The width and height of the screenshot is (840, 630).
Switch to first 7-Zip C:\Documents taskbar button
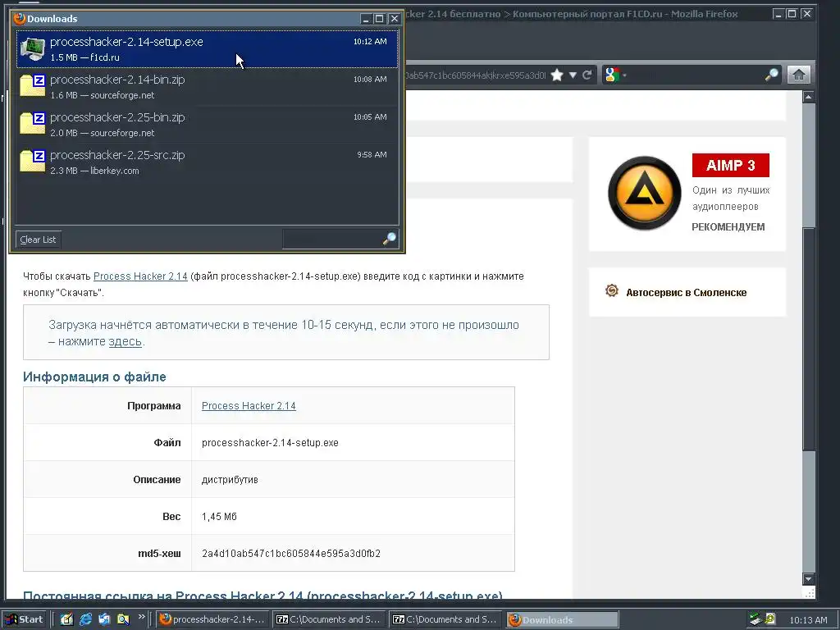click(328, 619)
